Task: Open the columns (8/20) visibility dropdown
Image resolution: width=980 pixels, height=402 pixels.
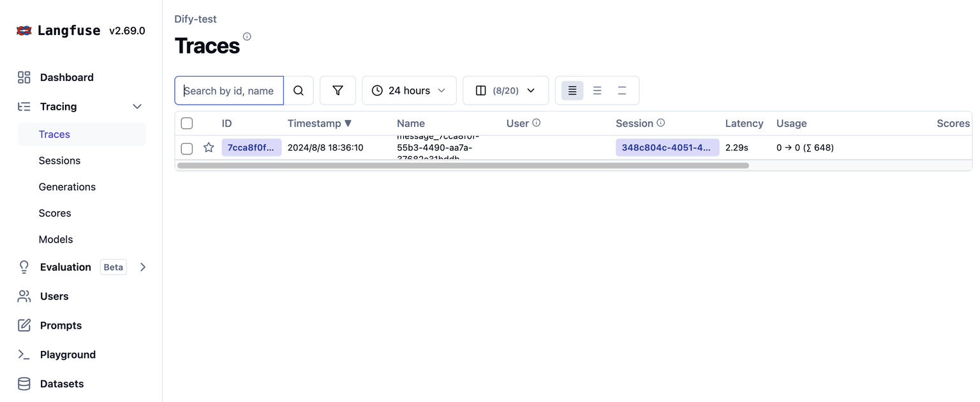Action: 505,91
